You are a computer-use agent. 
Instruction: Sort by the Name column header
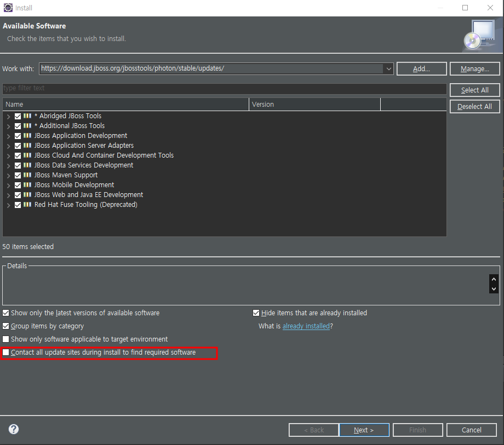tap(125, 105)
